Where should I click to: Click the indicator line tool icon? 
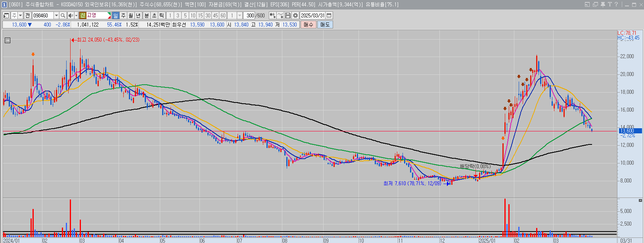pos(280,15)
